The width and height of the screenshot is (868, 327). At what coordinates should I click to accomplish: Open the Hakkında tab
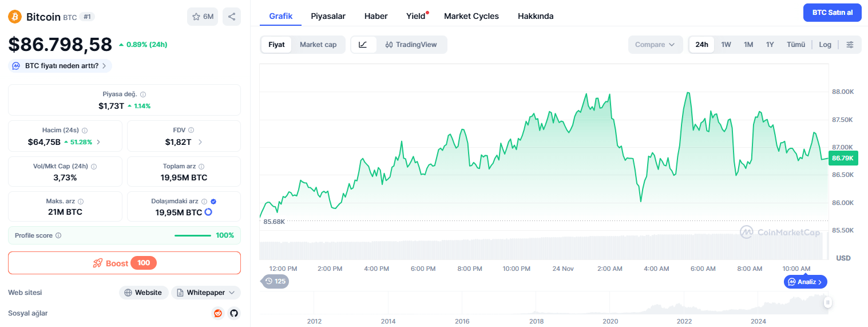coord(536,16)
